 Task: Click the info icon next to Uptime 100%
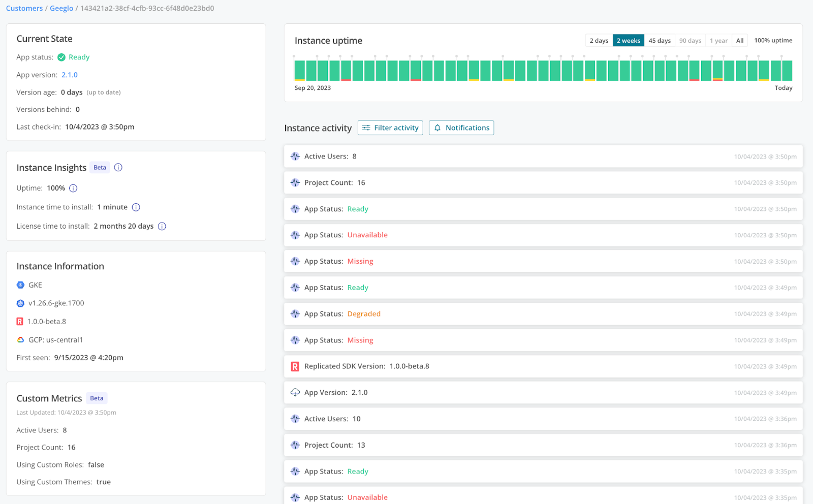[73, 188]
